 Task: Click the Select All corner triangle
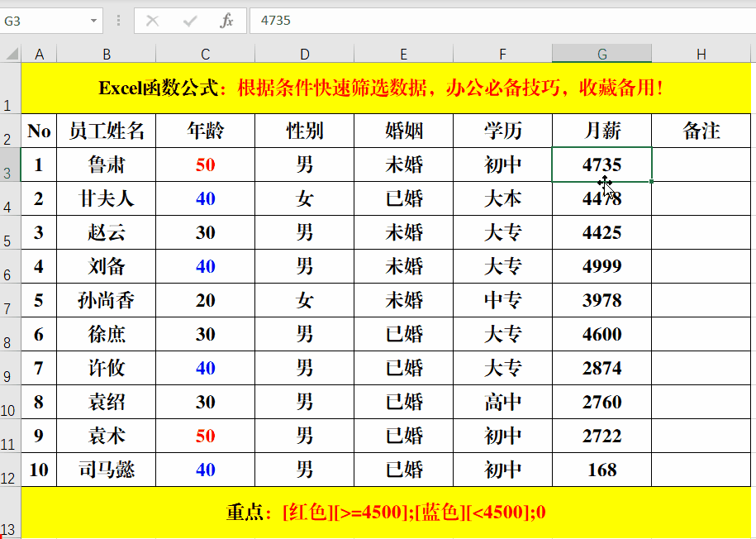coord(12,53)
